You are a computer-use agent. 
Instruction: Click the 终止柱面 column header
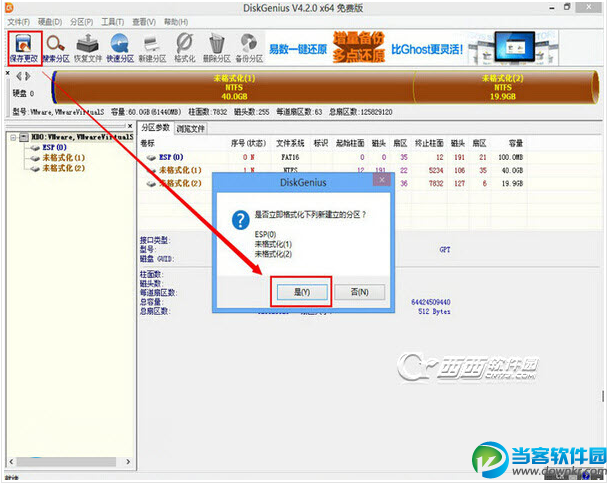[429, 143]
